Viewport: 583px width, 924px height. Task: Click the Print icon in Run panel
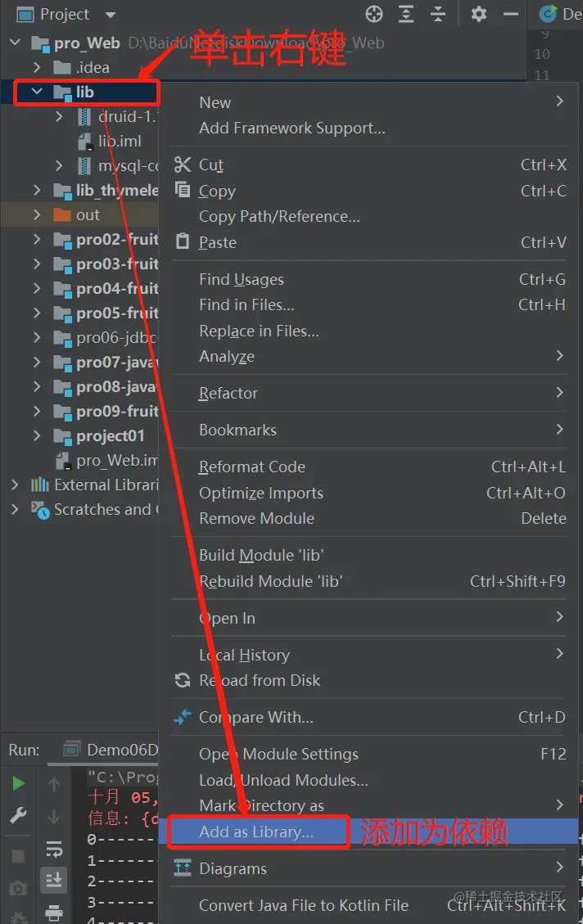54,913
